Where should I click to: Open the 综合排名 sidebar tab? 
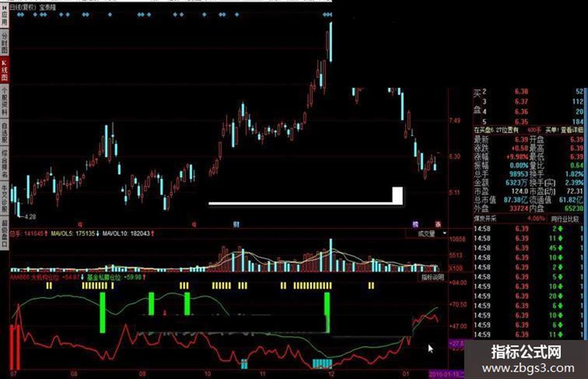pos(4,164)
